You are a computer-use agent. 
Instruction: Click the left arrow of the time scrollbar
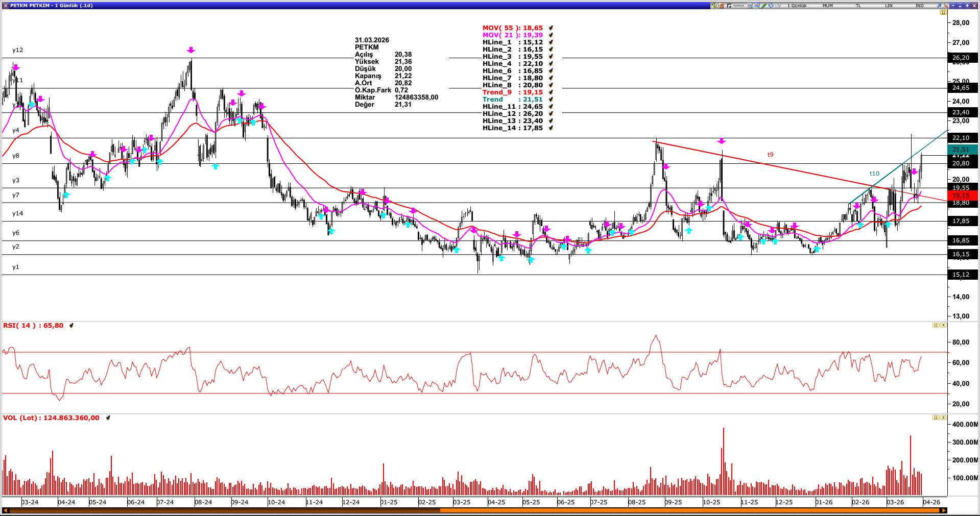[x=6, y=510]
